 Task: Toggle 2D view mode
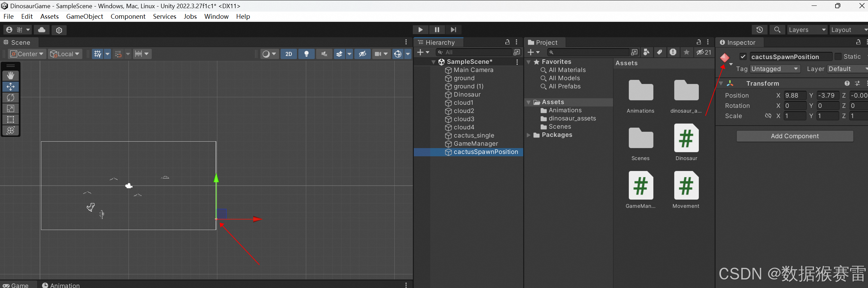pos(289,54)
